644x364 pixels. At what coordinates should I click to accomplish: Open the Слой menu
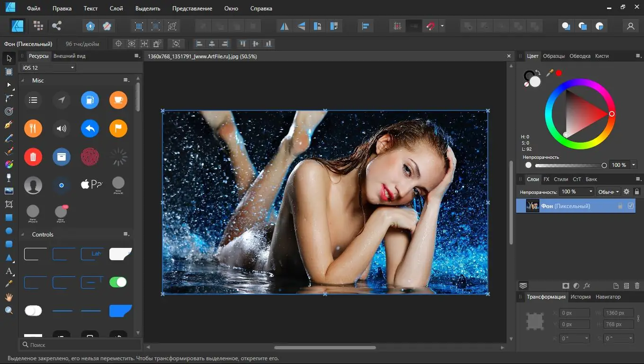pyautogui.click(x=116, y=9)
